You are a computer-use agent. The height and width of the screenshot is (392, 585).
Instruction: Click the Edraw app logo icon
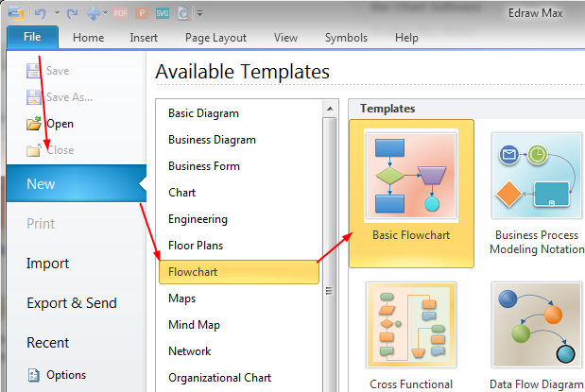point(16,13)
